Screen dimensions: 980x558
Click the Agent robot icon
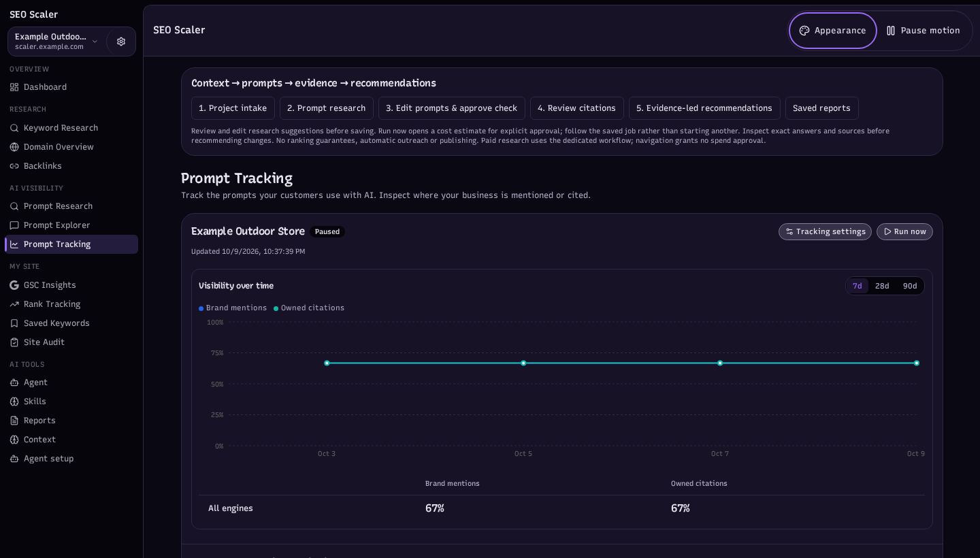pos(14,382)
